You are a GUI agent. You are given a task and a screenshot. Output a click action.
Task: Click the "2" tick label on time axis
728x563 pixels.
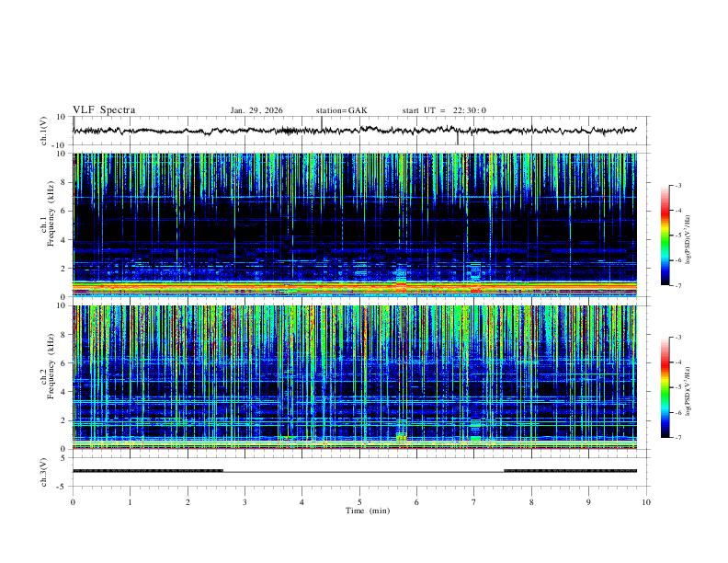[188, 502]
